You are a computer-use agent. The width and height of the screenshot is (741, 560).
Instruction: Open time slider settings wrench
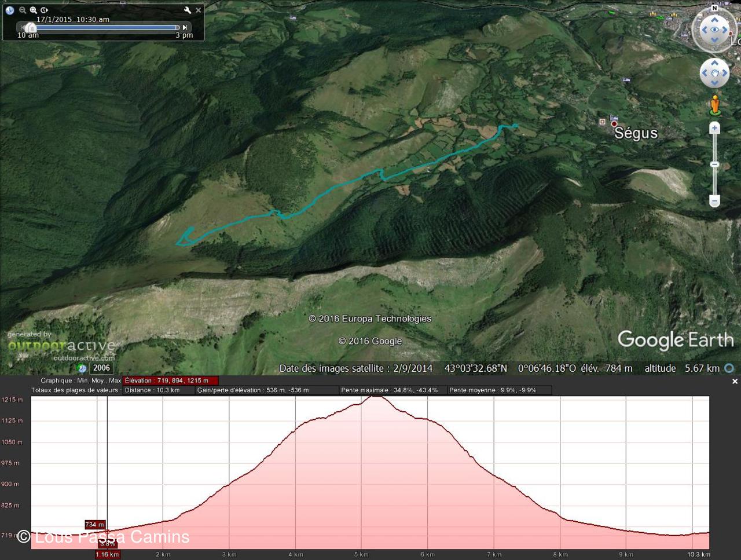point(187,10)
